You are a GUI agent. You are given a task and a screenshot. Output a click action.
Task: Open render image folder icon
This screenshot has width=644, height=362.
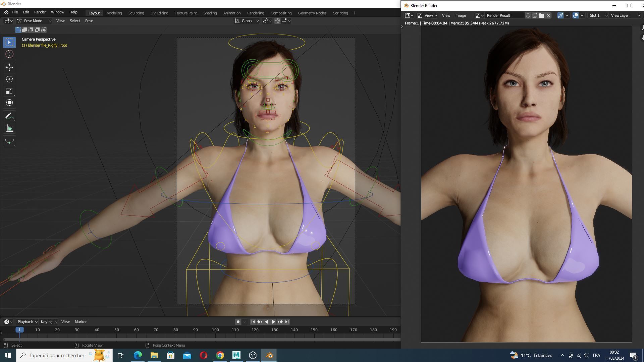[541, 15]
